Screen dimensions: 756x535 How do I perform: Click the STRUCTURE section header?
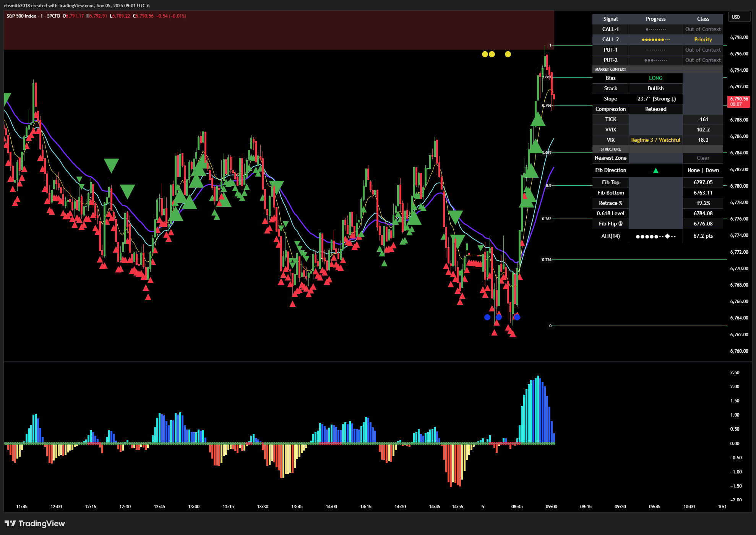(610, 149)
